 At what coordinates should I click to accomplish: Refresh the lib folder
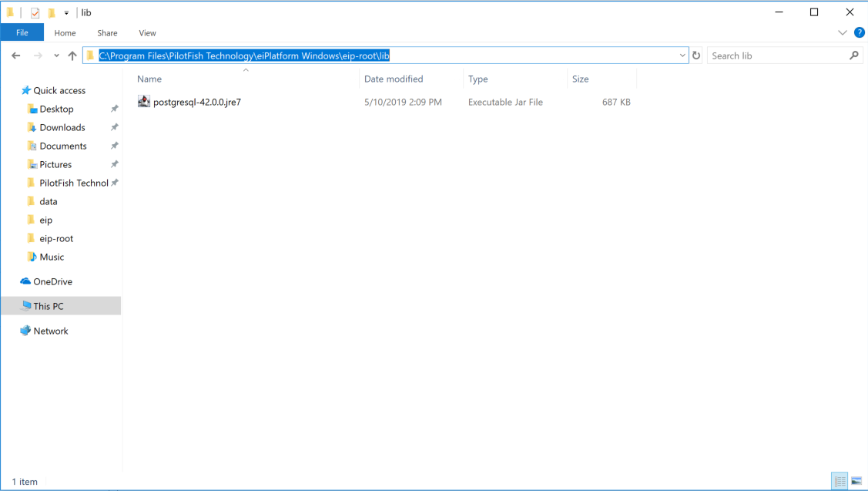(696, 55)
